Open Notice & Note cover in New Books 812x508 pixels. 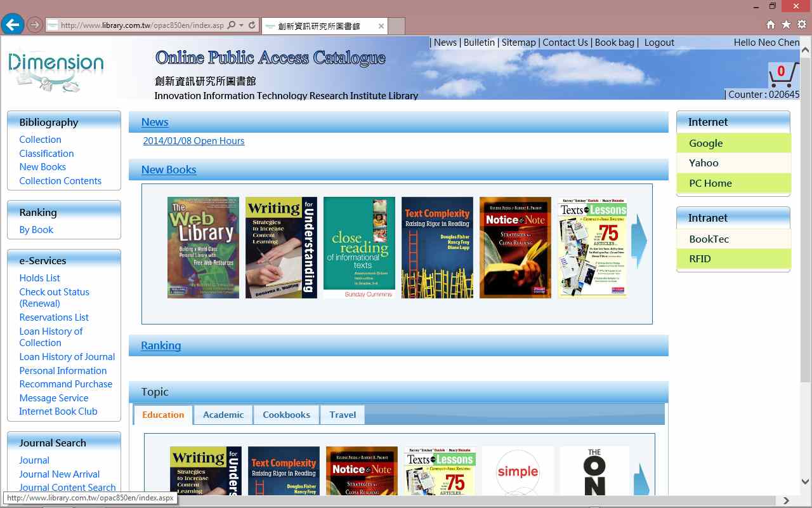[515, 248]
